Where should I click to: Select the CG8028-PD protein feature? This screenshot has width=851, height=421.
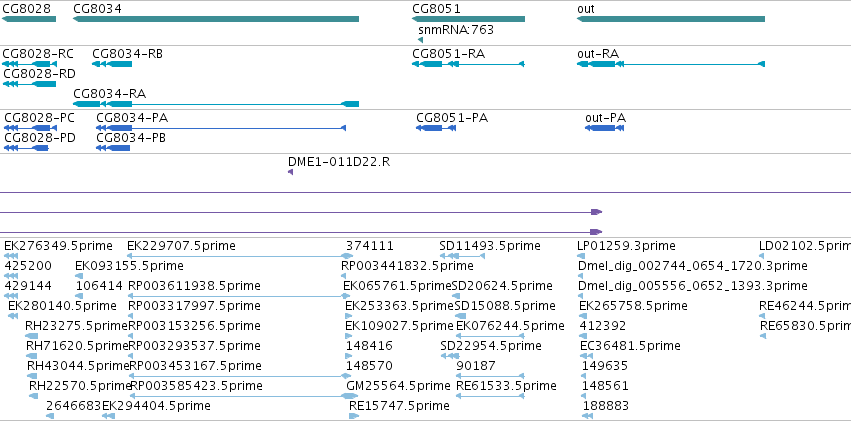26,148
